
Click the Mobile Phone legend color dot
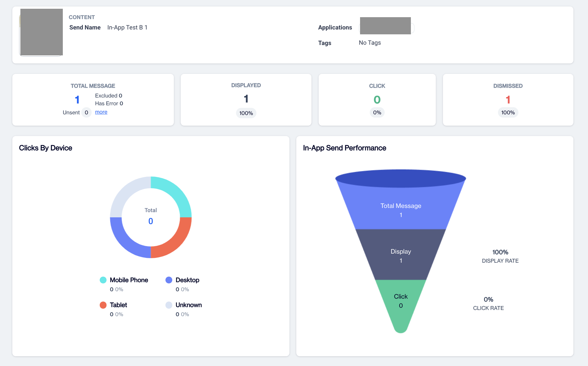tap(103, 280)
